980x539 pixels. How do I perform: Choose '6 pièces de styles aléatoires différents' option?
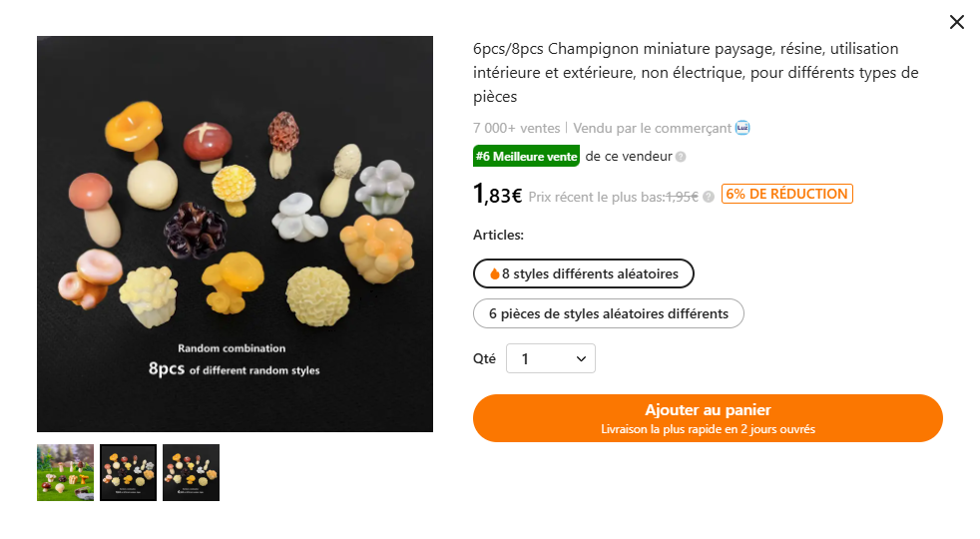click(x=608, y=313)
